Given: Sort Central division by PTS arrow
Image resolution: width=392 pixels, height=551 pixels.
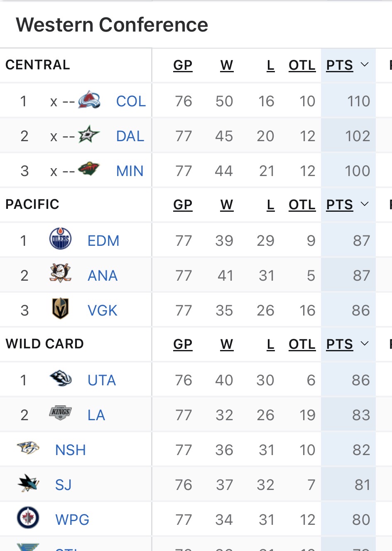Looking at the screenshot, I should click(365, 65).
